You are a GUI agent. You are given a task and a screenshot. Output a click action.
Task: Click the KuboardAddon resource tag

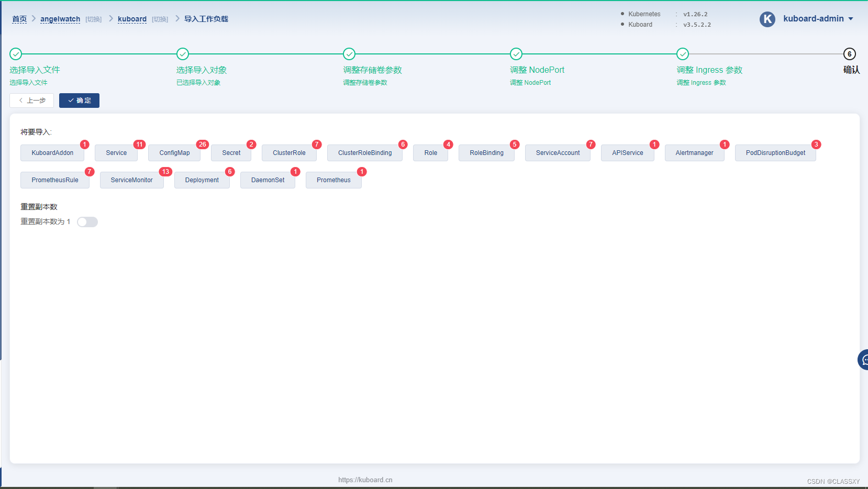click(52, 153)
